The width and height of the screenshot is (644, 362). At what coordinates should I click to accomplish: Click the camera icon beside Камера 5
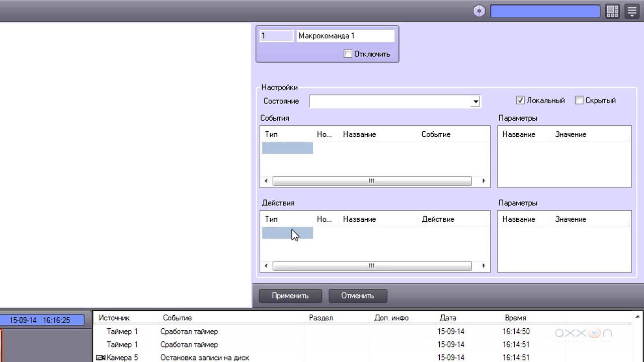click(100, 357)
